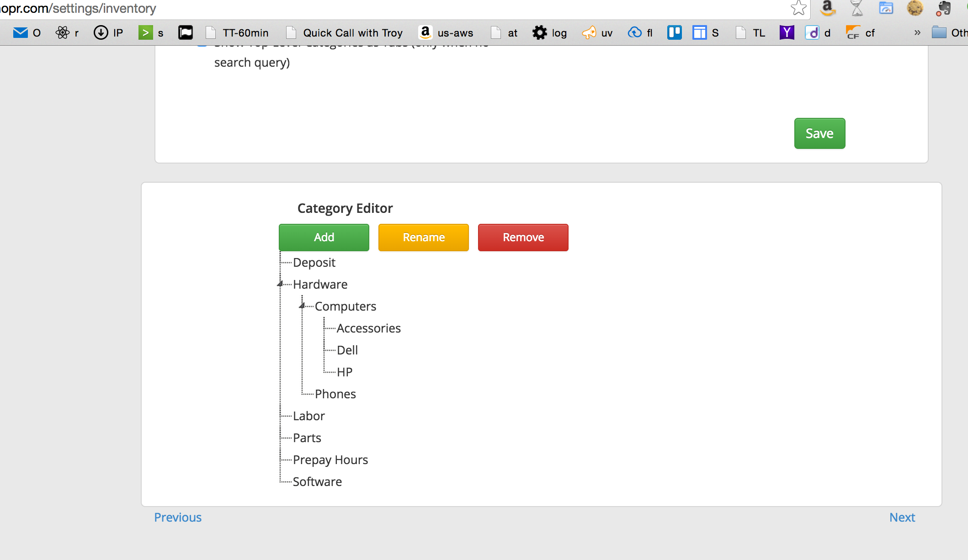Click the bookmark star icon
This screenshot has width=968, height=560.
click(x=798, y=8)
